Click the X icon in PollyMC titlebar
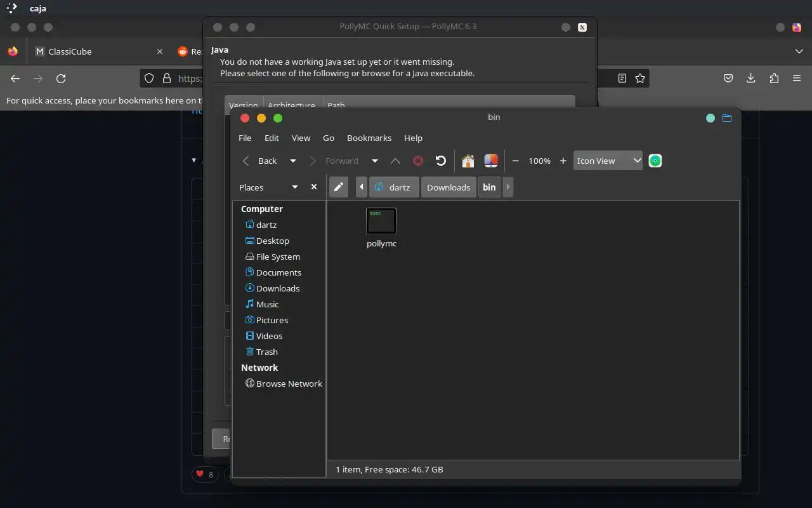 click(582, 27)
